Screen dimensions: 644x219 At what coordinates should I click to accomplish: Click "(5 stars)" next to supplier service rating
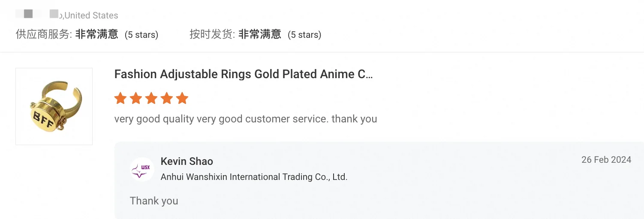[x=141, y=35]
